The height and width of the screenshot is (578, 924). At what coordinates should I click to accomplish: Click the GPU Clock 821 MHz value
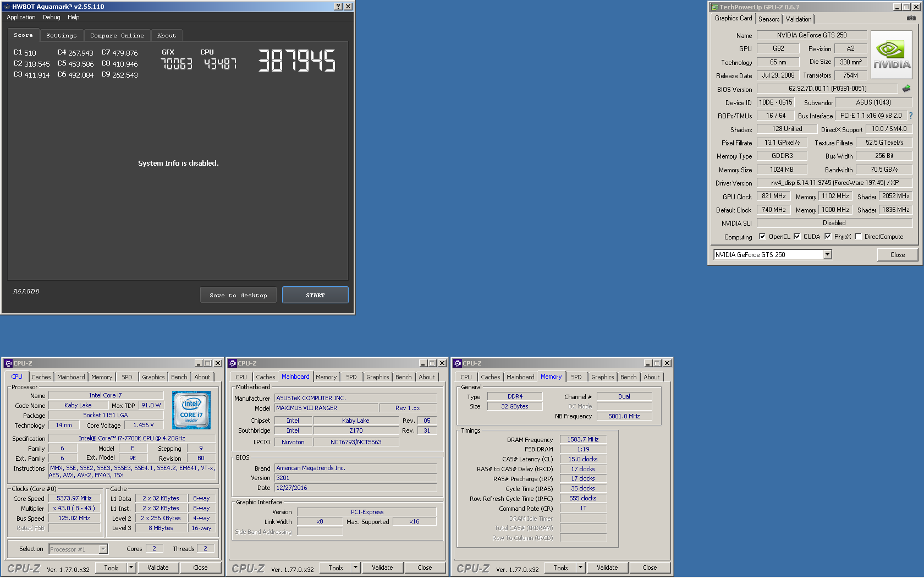[774, 196]
